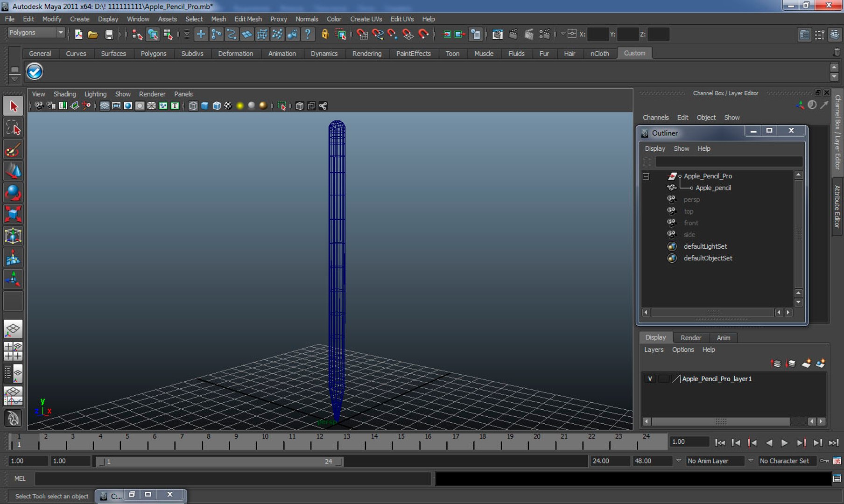Enable Snap to points icon
844x504 pixels.
pyautogui.click(x=393, y=34)
